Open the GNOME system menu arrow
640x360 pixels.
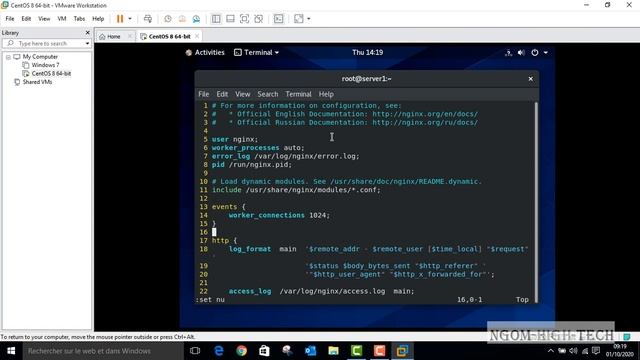[546, 53]
